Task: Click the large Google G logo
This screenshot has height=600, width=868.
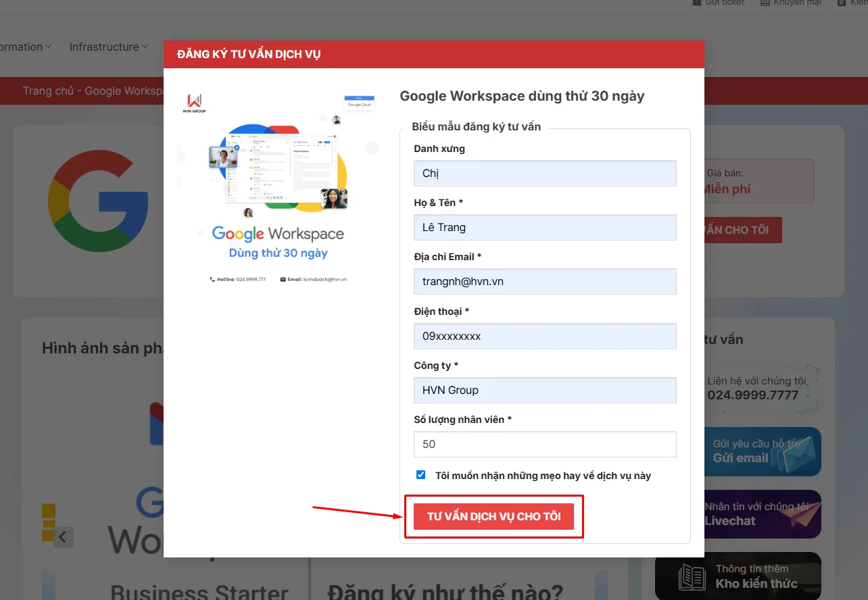Action: [x=99, y=201]
